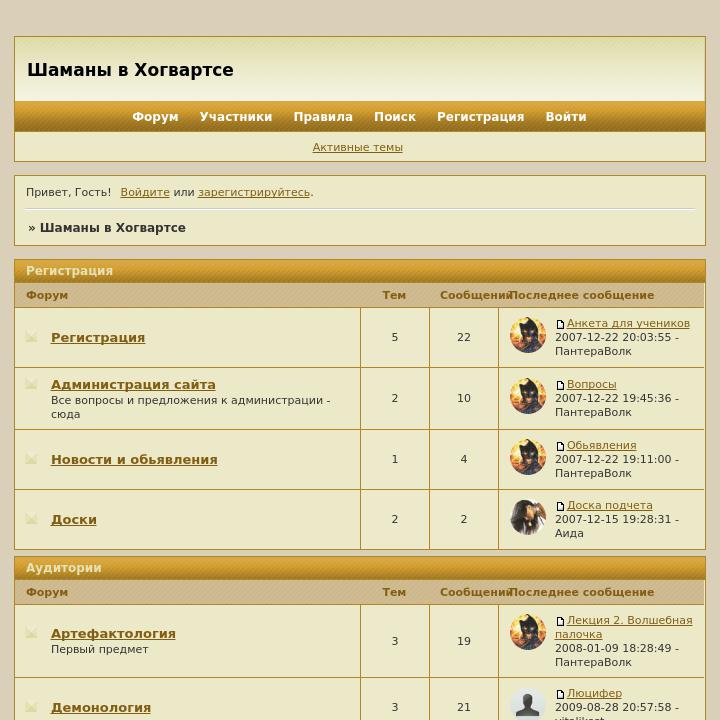This screenshot has height=720, width=720.
Task: Open the Активные темы link
Action: pos(358,147)
